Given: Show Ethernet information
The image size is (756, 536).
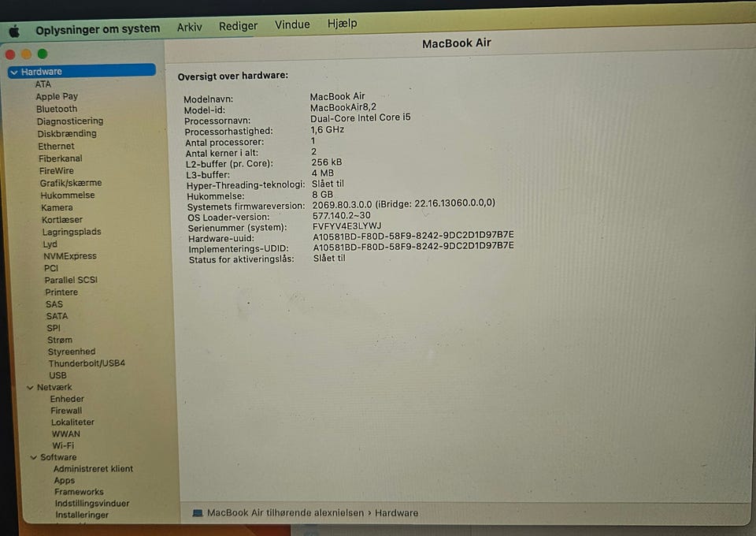Looking at the screenshot, I should point(57,146).
